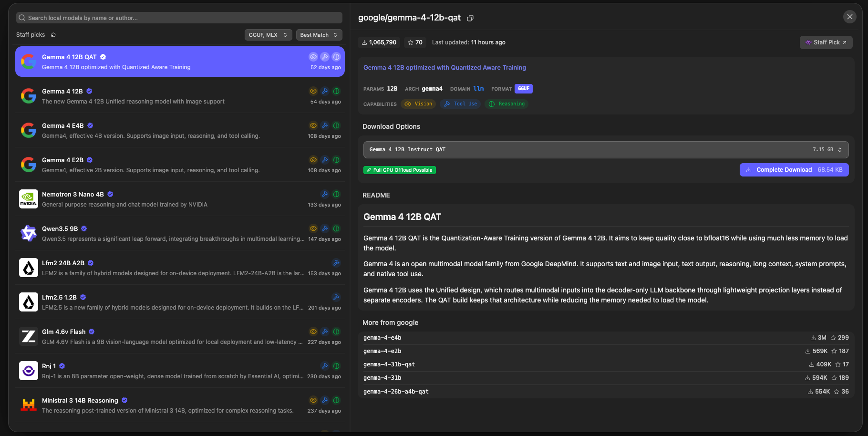868x436 pixels.
Task: Click the tool use icon on the Ministral 3 14B Reasoning row
Action: tap(325, 400)
